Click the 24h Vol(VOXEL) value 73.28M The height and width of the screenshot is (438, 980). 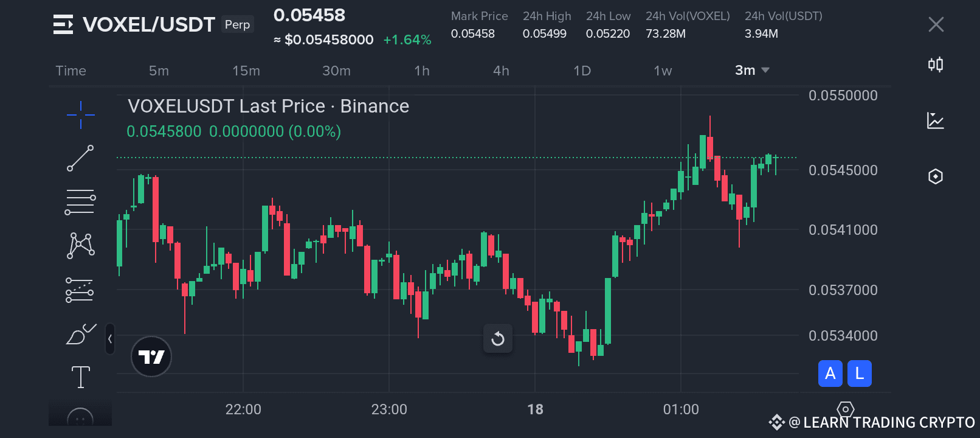[666, 34]
